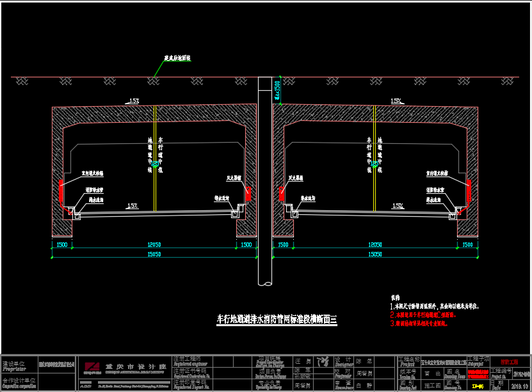Select 灭火器箱 label in left tunnel

click(234, 178)
